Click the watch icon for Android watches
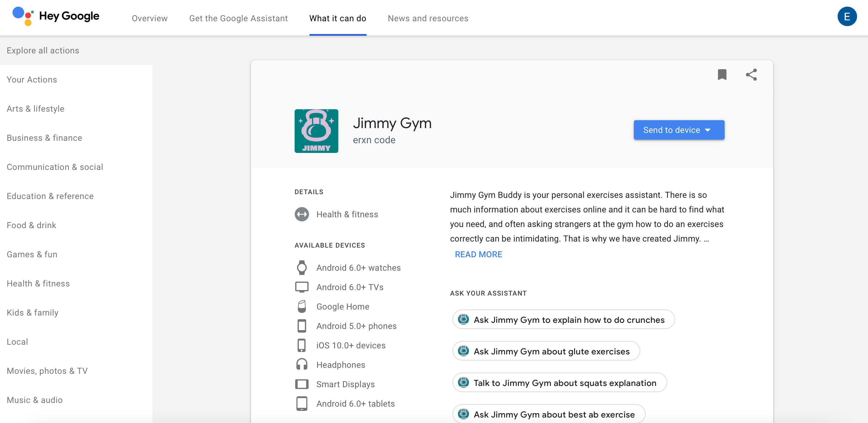 tap(302, 268)
